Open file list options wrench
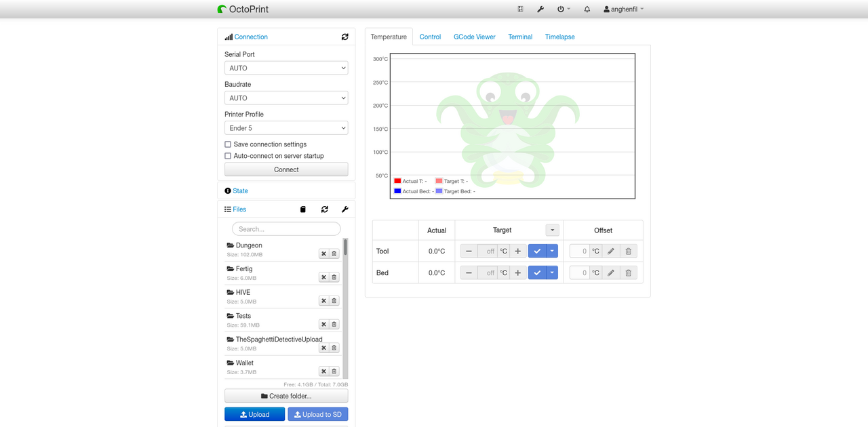 coord(344,209)
